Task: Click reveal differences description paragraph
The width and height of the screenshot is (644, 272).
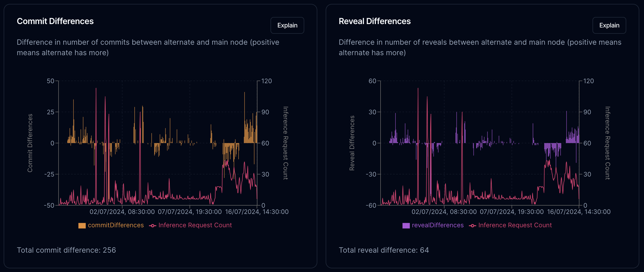Action: (480, 47)
